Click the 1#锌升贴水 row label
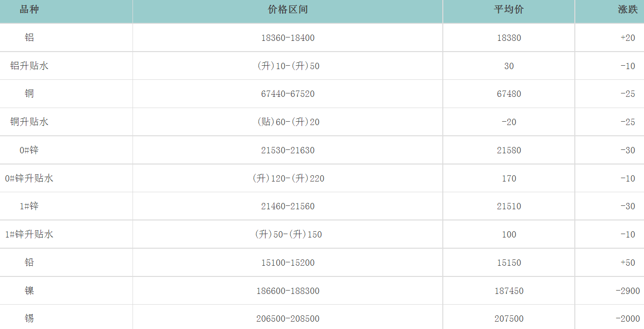 [x=29, y=234]
